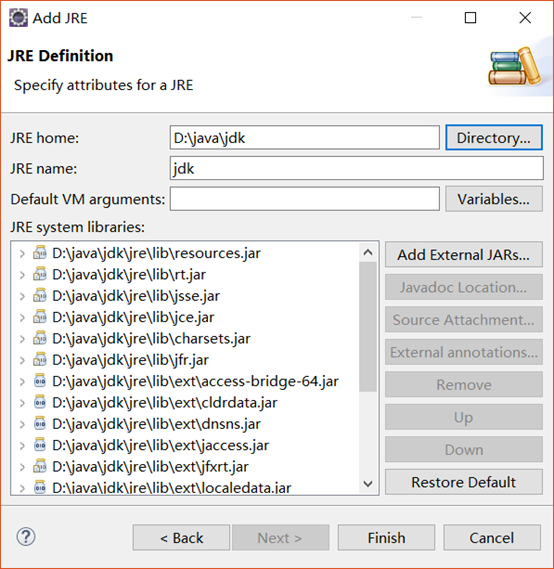Expand the jsse.jar library node
Viewport: 554px width, 569px height.
(x=22, y=296)
